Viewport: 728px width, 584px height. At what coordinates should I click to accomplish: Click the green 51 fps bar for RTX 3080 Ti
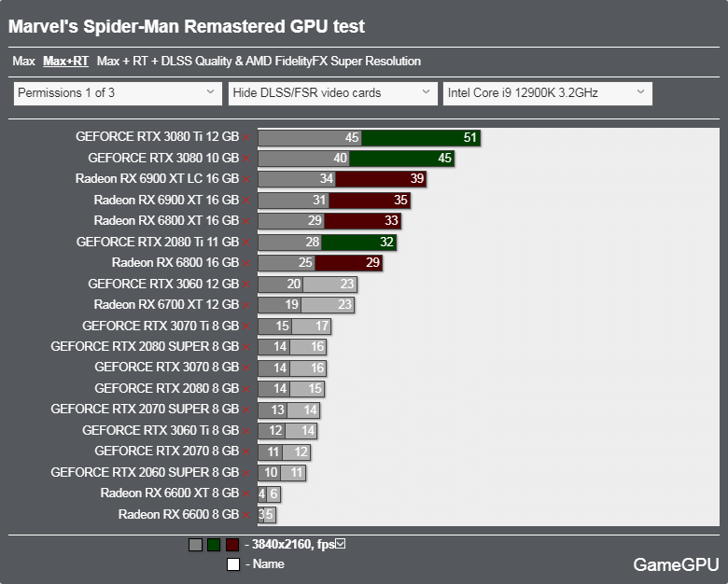point(421,138)
